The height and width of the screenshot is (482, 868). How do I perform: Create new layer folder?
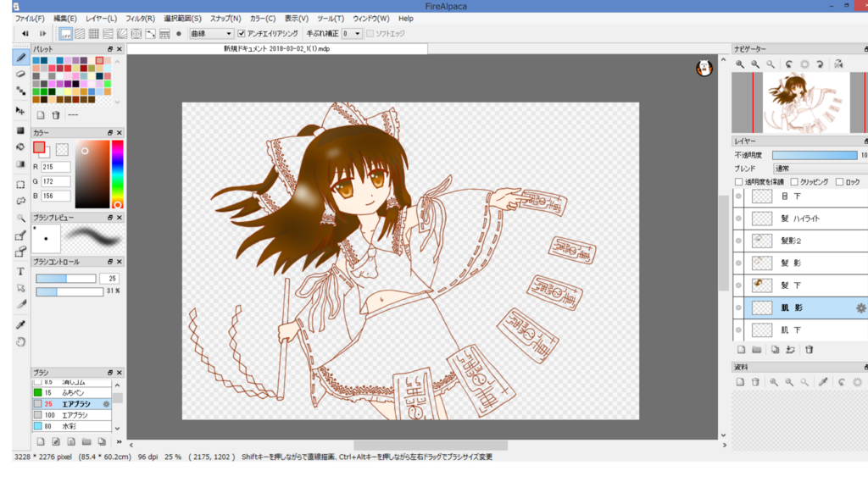coord(757,350)
